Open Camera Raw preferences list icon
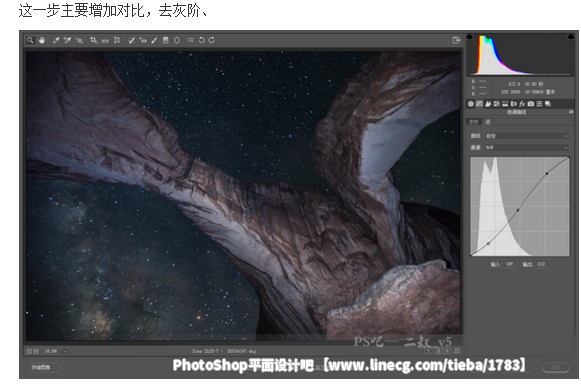Viewport: 581px width, 384px height. click(190, 40)
